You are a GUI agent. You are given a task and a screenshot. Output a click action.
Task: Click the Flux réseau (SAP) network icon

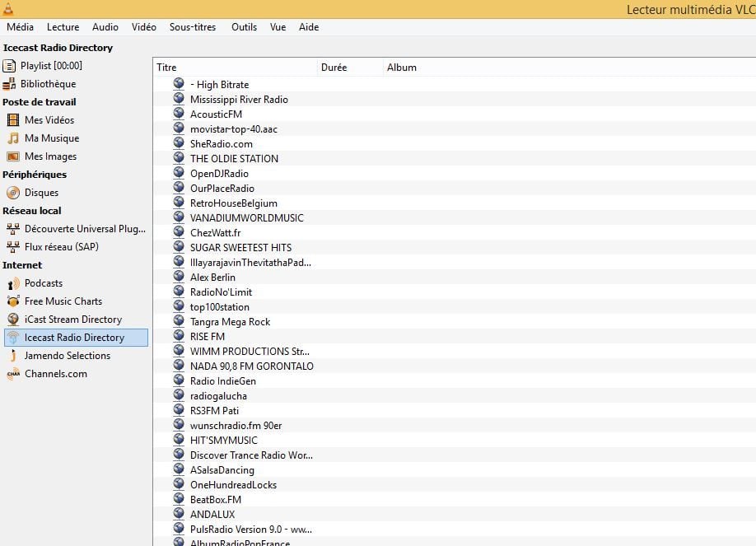click(x=13, y=247)
